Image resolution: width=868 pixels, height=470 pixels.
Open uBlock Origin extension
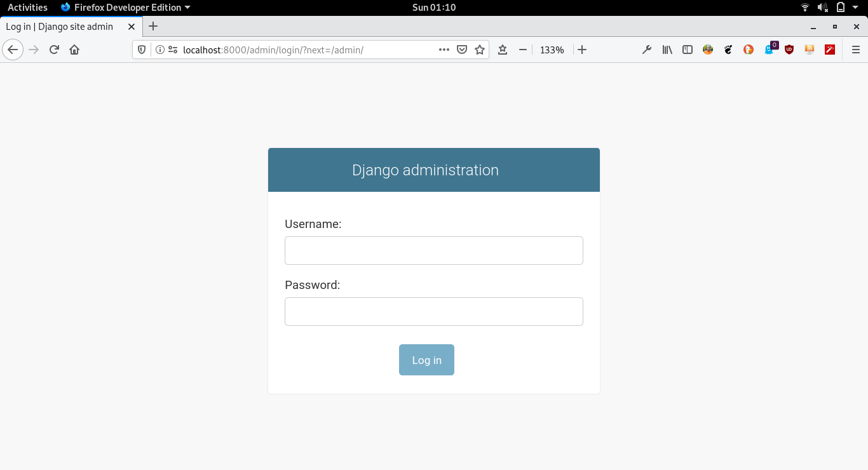(x=789, y=50)
